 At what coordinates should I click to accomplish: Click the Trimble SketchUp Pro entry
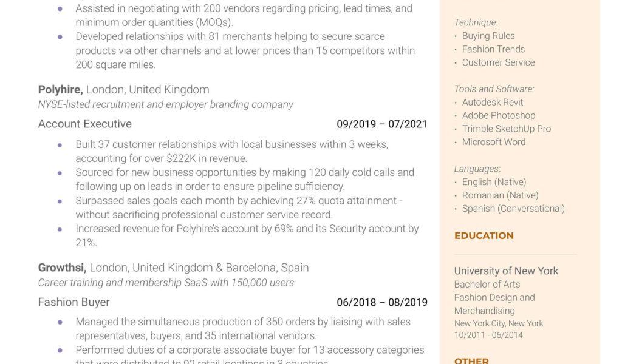(506, 129)
